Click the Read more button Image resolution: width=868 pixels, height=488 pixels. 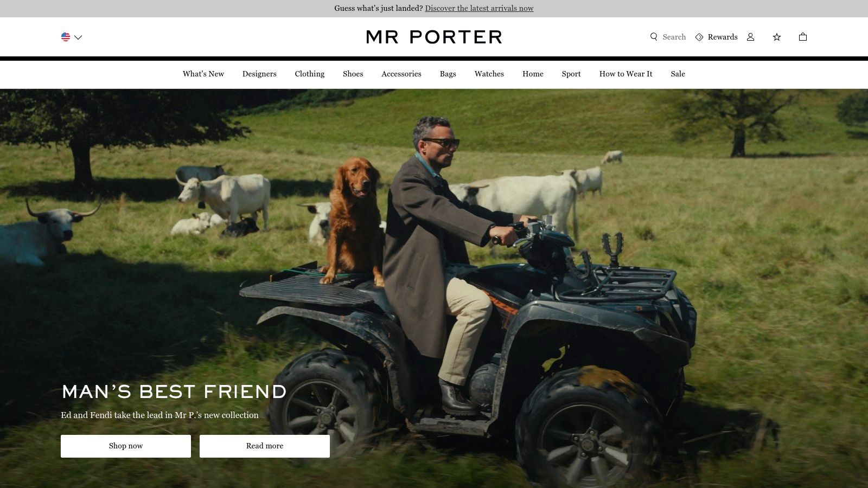tap(265, 446)
